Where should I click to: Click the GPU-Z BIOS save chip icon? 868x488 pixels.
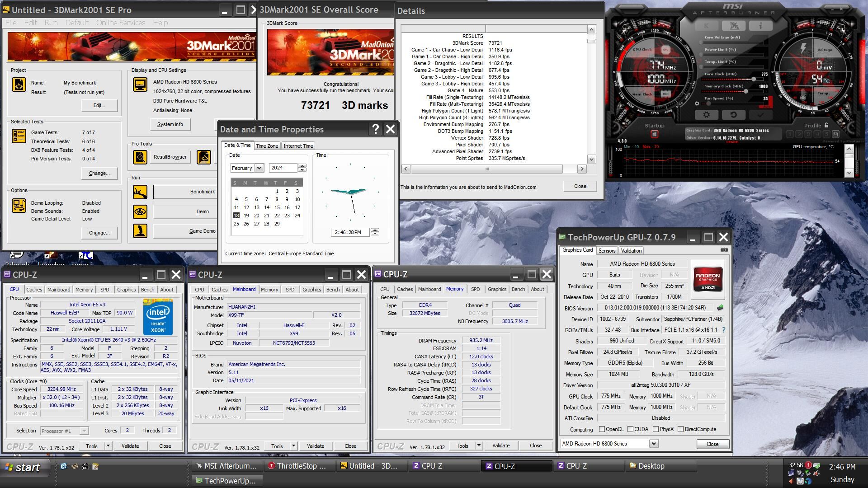720,308
